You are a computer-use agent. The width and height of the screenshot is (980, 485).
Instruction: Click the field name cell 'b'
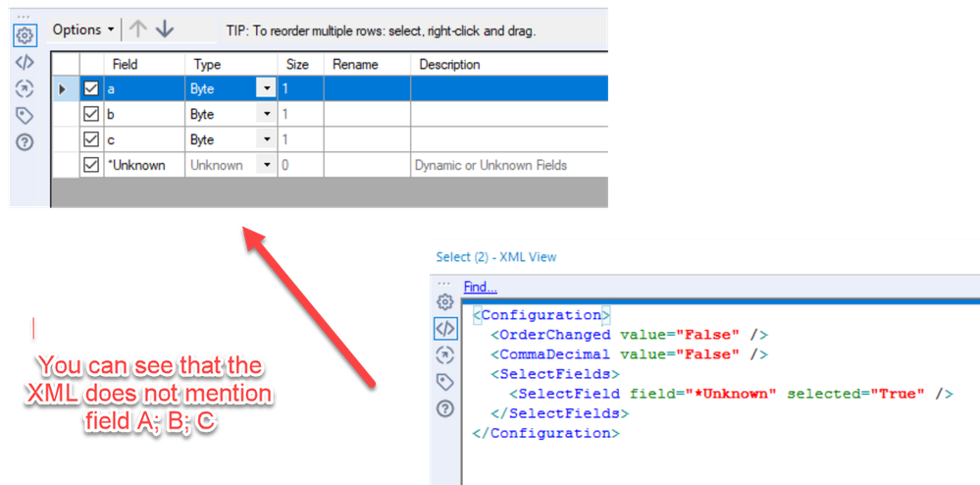pyautogui.click(x=144, y=115)
